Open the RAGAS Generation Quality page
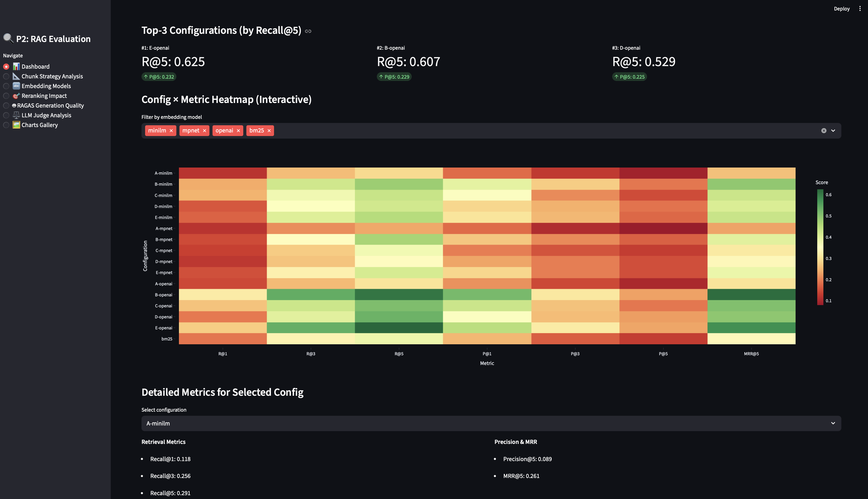868x499 pixels. coord(51,106)
